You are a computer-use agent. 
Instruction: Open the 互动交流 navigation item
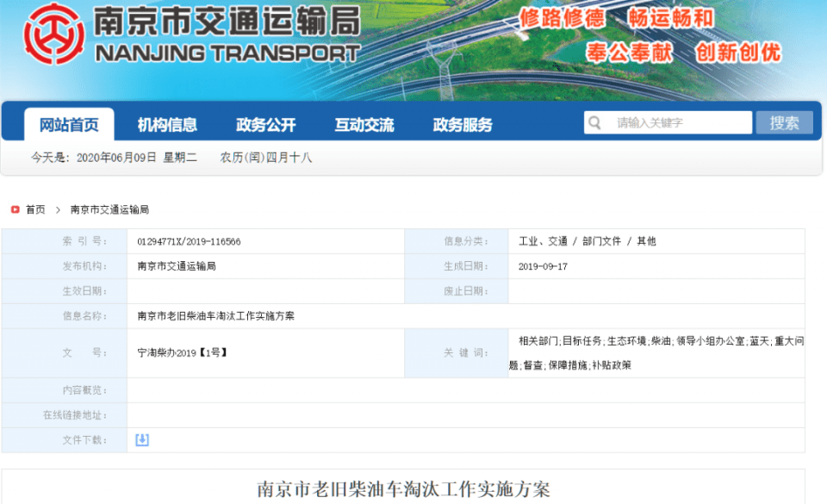[x=364, y=125]
